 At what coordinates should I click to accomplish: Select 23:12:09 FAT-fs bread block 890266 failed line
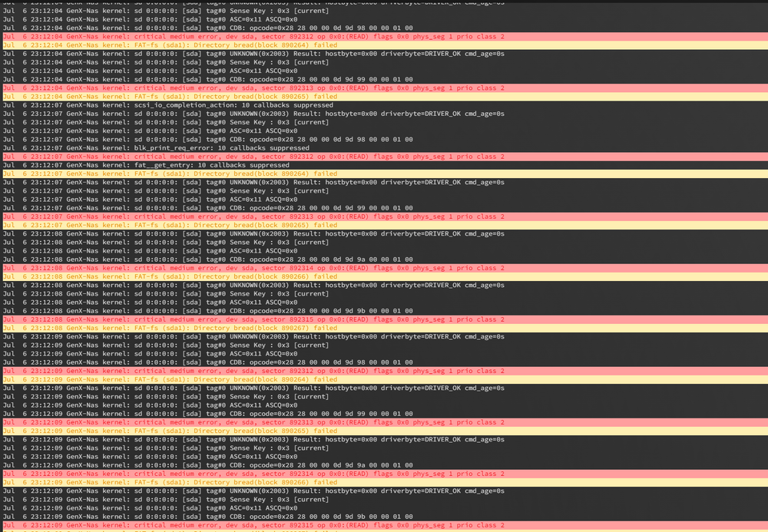click(x=385, y=482)
